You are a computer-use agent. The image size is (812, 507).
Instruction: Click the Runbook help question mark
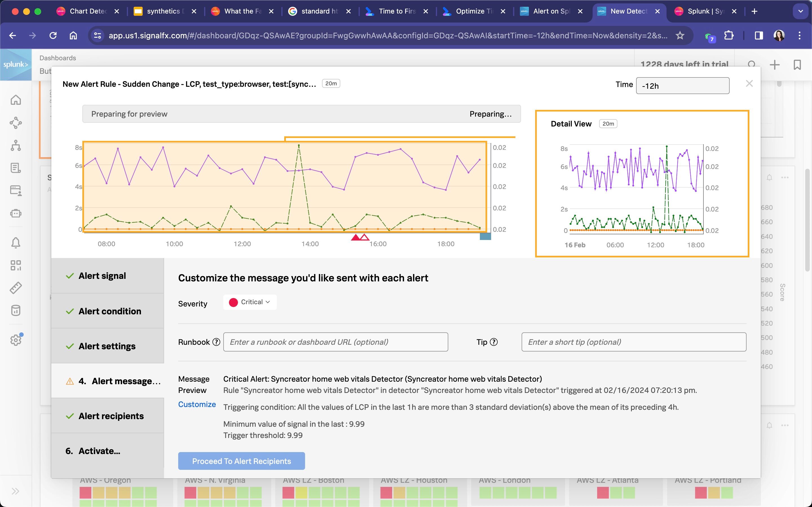[x=217, y=342]
